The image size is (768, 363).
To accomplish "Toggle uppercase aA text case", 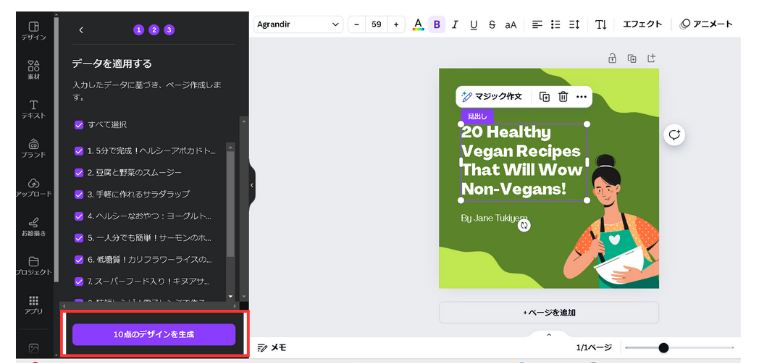I will [510, 24].
